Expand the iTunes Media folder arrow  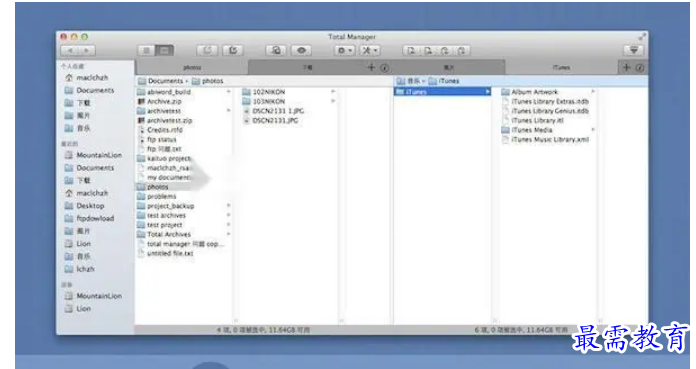click(x=593, y=130)
